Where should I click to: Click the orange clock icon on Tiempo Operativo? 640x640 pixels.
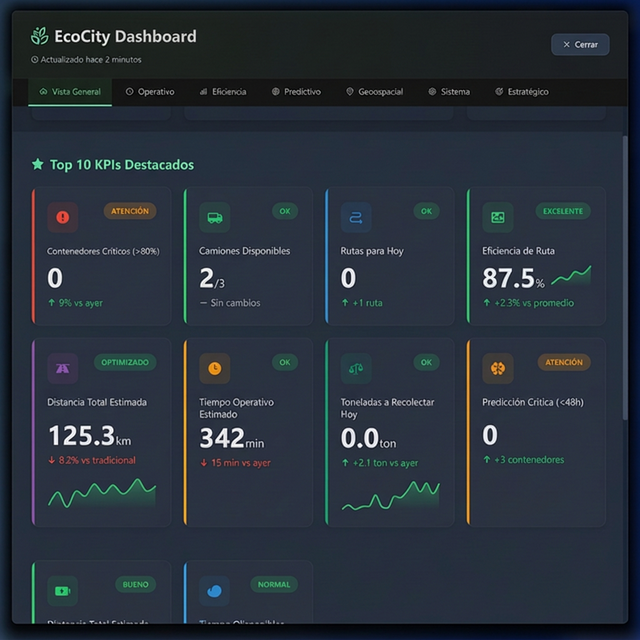tap(215, 368)
